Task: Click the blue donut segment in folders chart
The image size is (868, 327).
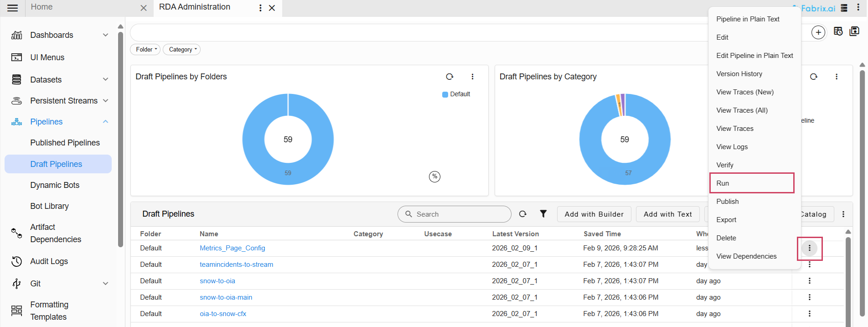Action: click(255, 155)
